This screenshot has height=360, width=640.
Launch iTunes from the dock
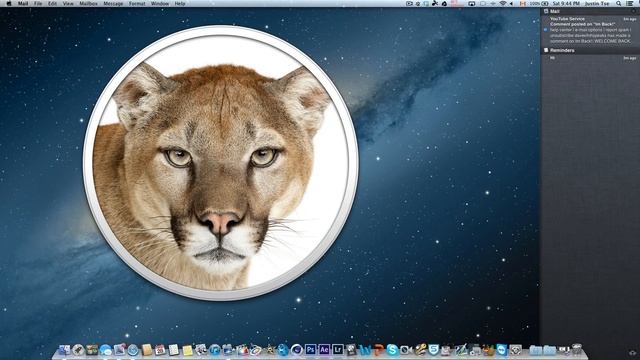click(x=215, y=350)
